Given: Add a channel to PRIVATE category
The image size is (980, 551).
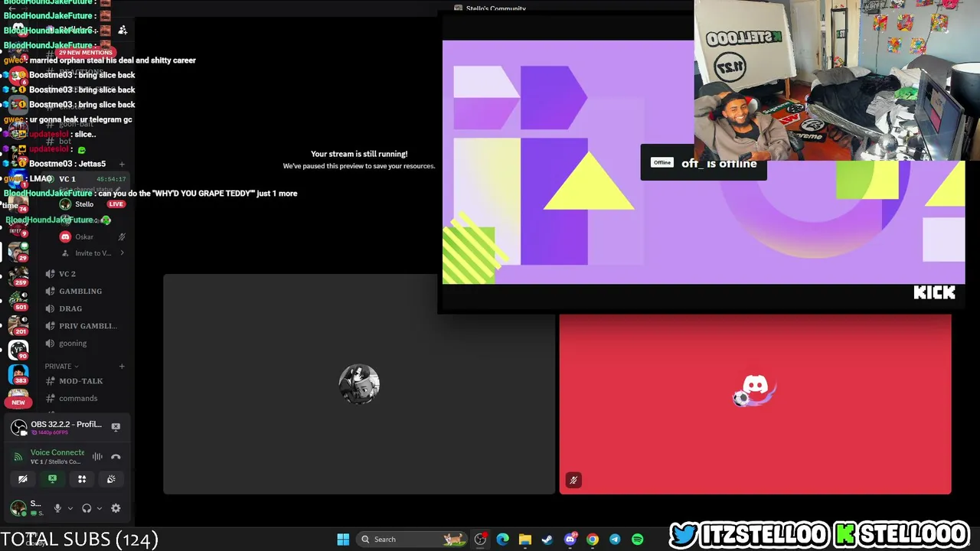Looking at the screenshot, I should point(121,367).
